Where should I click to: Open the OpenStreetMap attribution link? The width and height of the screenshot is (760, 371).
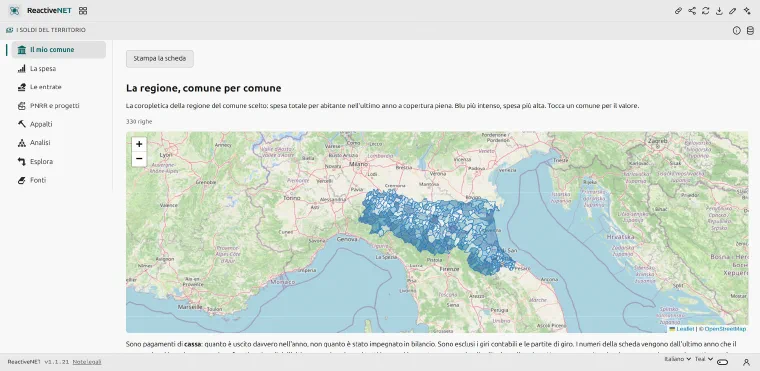[x=725, y=329]
